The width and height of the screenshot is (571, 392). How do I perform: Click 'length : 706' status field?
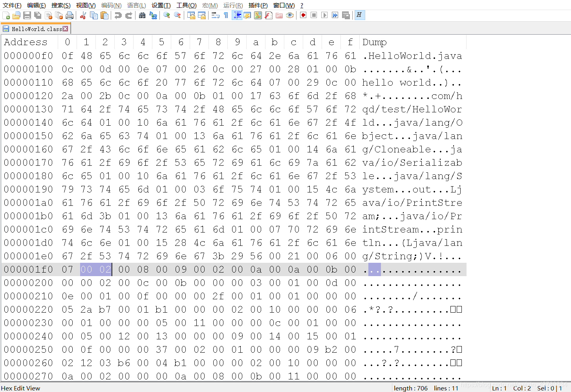click(x=411, y=388)
